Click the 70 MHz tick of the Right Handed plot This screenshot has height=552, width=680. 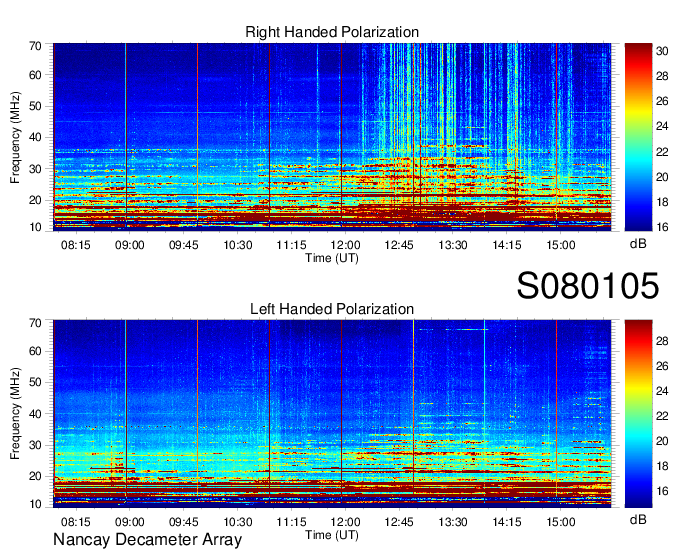pyautogui.click(x=35, y=45)
